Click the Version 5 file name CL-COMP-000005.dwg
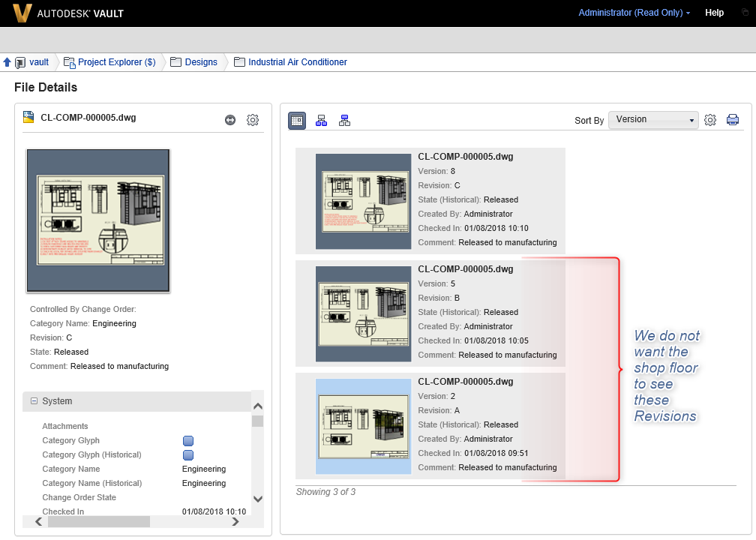 (465, 269)
